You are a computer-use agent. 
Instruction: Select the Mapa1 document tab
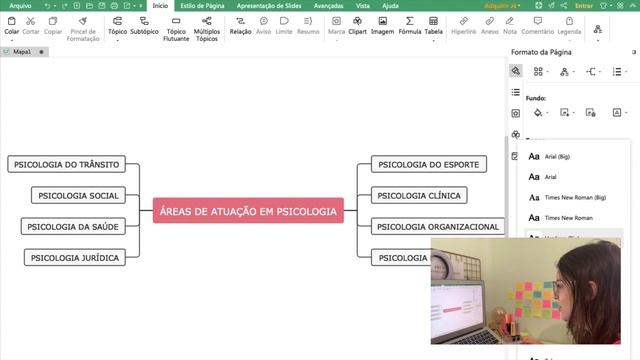[24, 52]
